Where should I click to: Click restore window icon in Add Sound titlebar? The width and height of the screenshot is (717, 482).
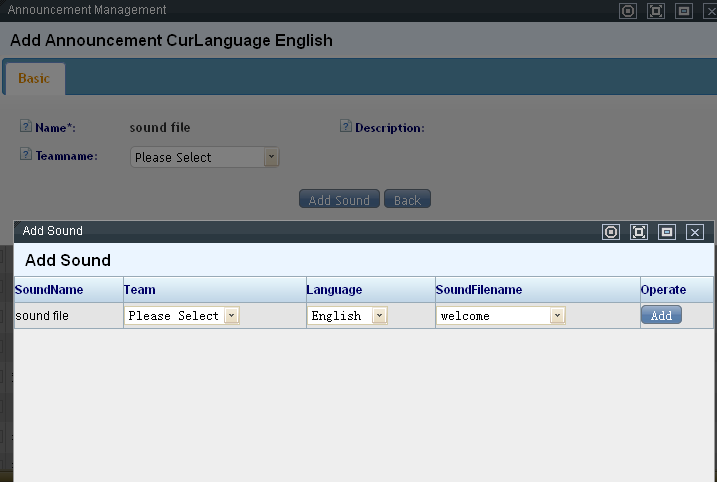[x=667, y=232]
